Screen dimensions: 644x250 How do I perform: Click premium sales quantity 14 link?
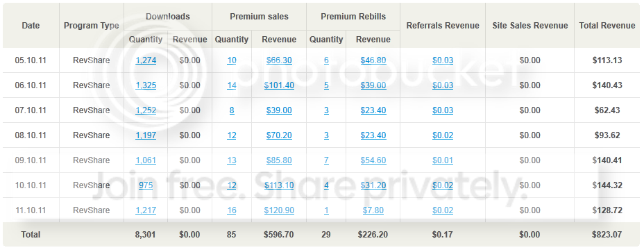click(232, 85)
